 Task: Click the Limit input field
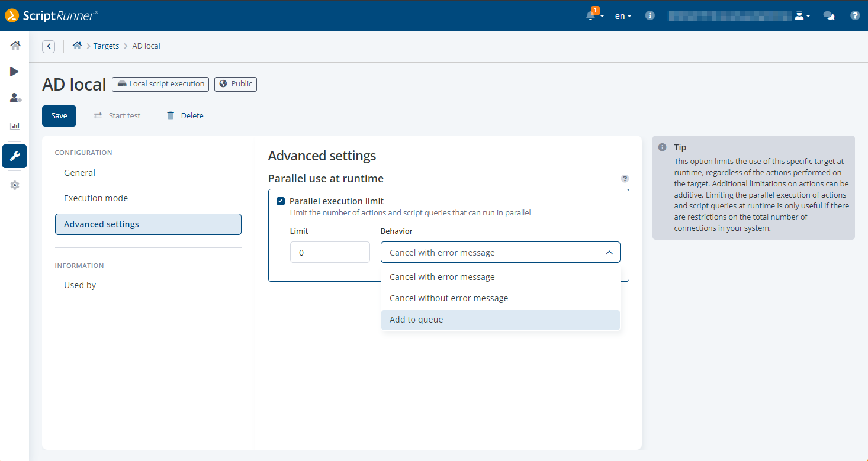click(330, 252)
